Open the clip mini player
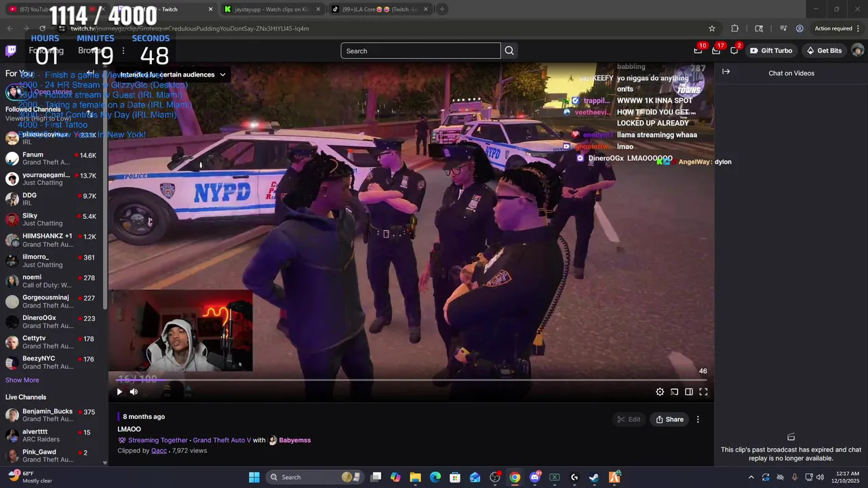This screenshot has width=868, height=488. [x=674, y=392]
